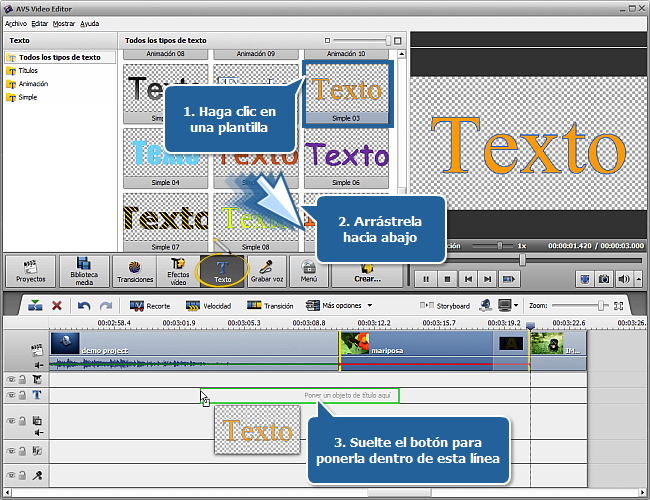Toggle eye visibility on the text track

pyautogui.click(x=11, y=395)
